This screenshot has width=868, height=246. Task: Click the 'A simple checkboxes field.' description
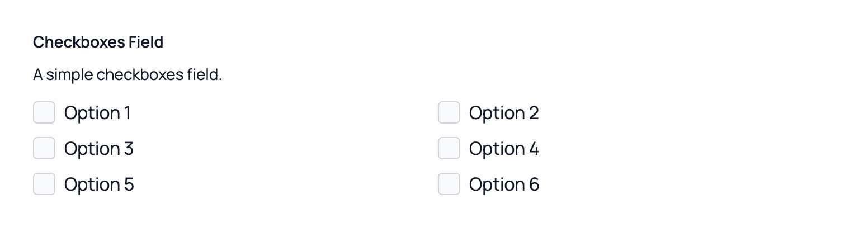coord(128,74)
